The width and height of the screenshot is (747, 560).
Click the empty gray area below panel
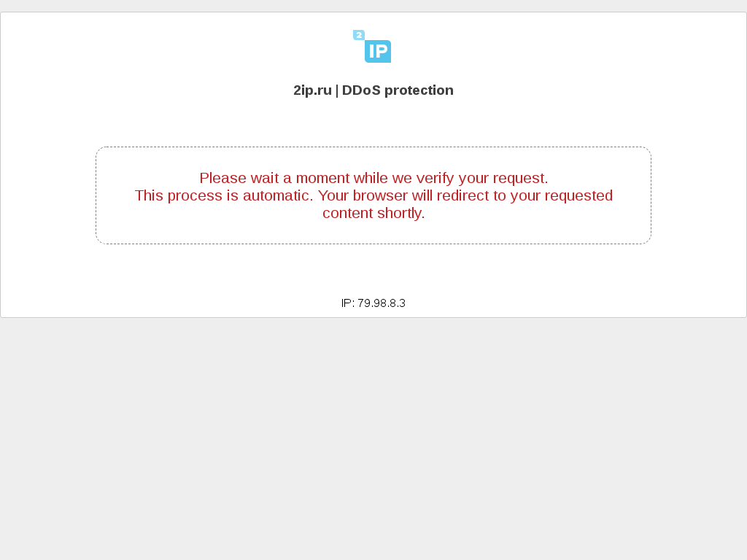point(373,438)
